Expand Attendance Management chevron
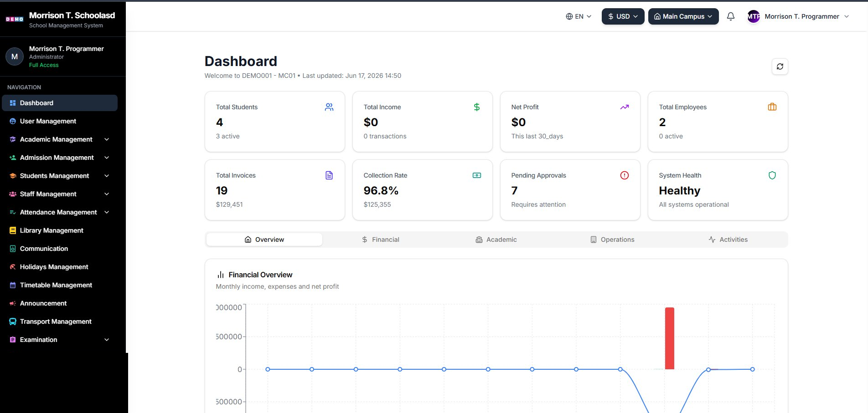 click(x=107, y=212)
